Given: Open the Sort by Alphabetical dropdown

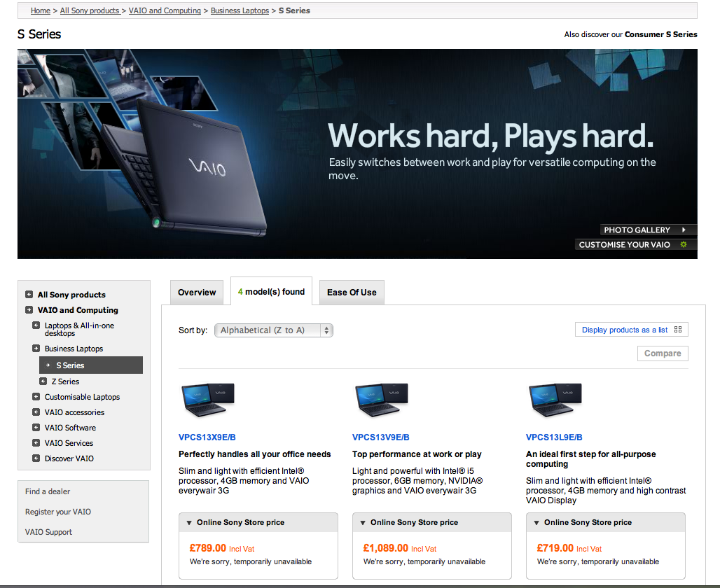Looking at the screenshot, I should point(274,330).
